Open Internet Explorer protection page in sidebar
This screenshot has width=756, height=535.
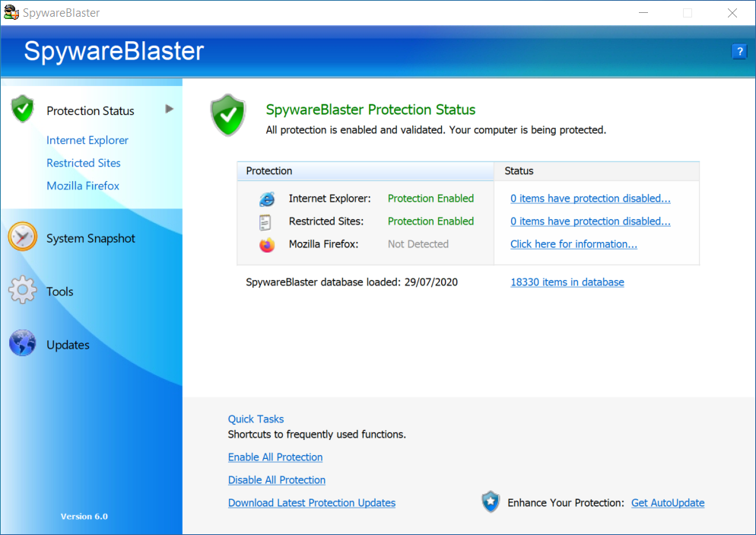click(x=87, y=140)
